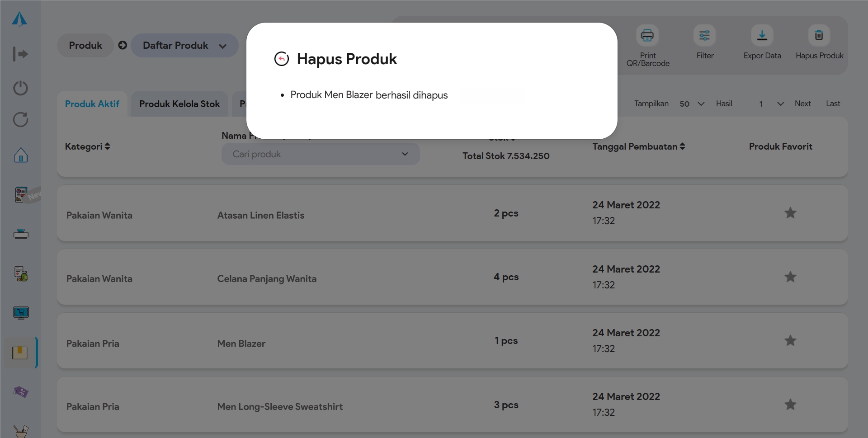
Task: Click the refresh icon in sidebar
Action: pyautogui.click(x=20, y=120)
